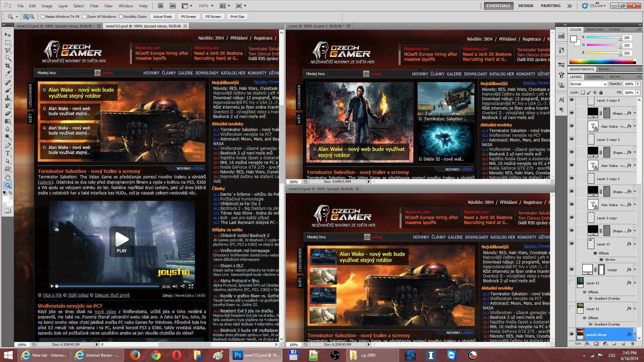Select the Hand tool
The width and height of the screenshot is (644, 362).
point(8,177)
